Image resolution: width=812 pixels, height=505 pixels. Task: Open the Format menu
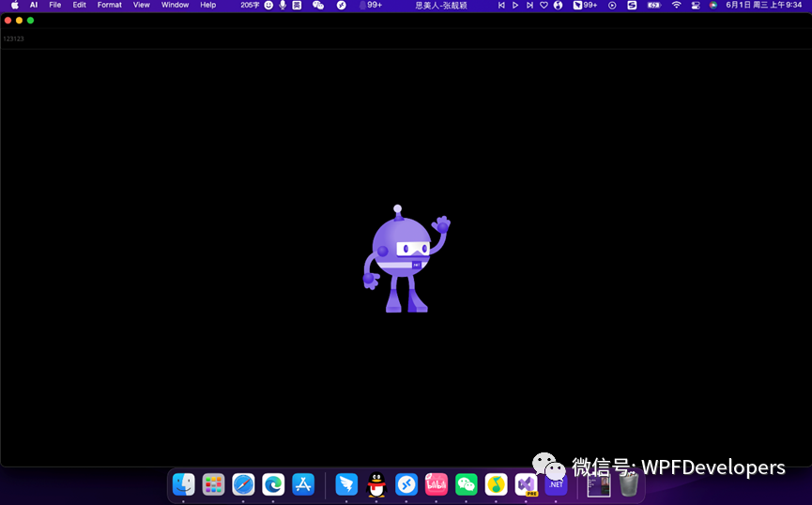(x=110, y=6)
